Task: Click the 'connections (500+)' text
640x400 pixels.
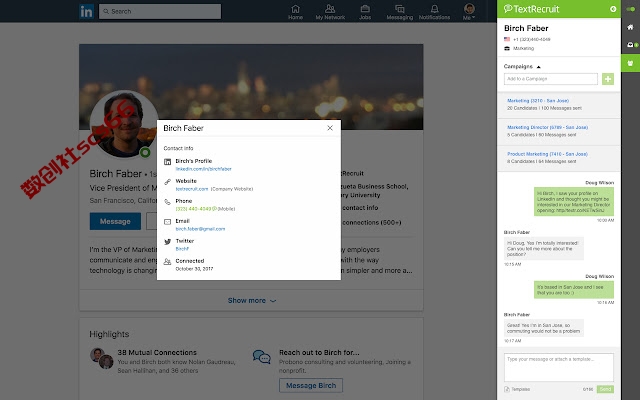Action: point(372,222)
